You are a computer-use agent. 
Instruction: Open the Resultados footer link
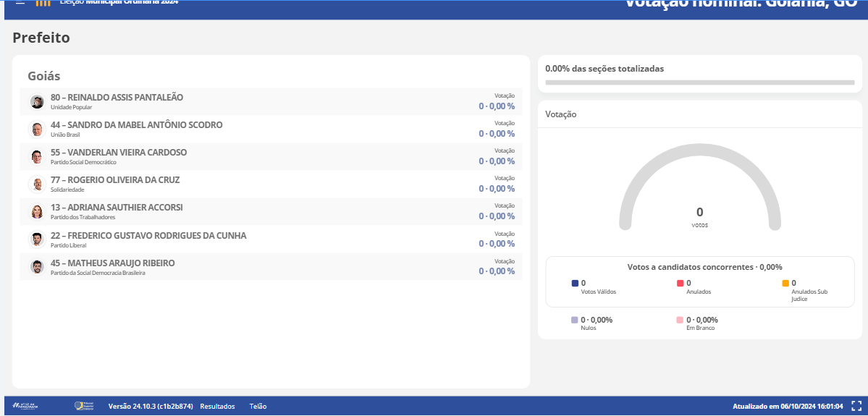coord(217,406)
